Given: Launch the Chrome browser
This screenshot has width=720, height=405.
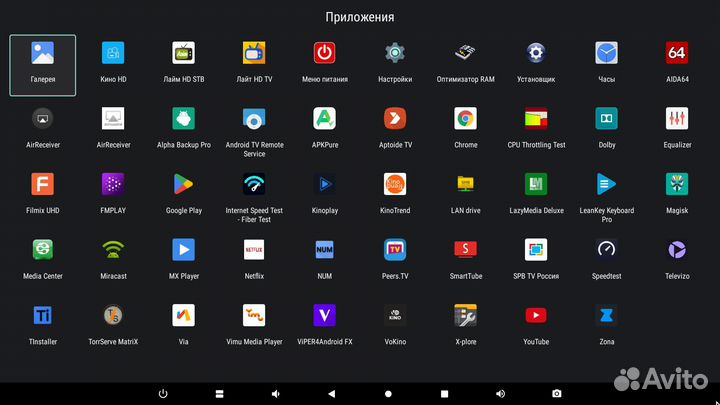Looking at the screenshot, I should click(465, 119).
